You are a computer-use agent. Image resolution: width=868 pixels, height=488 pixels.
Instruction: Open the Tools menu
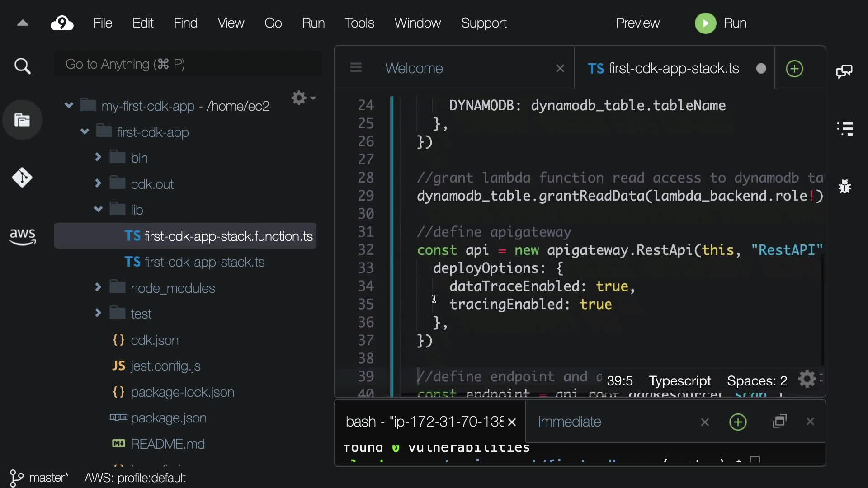[x=359, y=23]
